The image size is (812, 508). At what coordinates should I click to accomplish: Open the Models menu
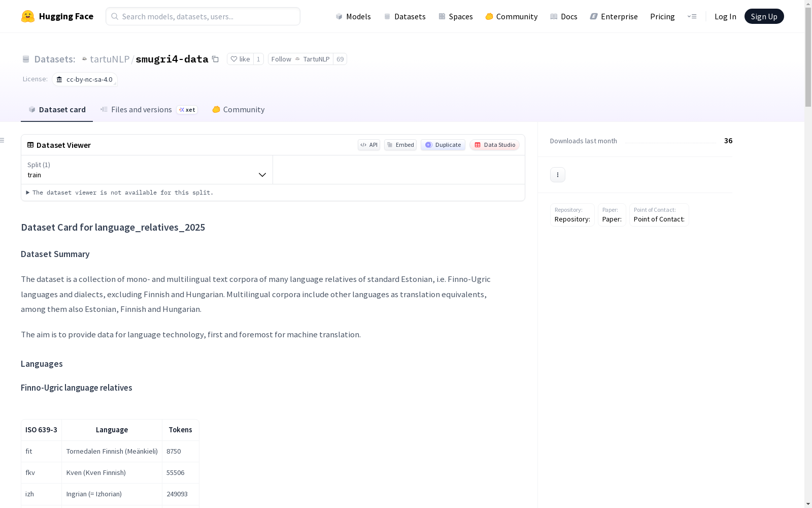[x=353, y=16]
